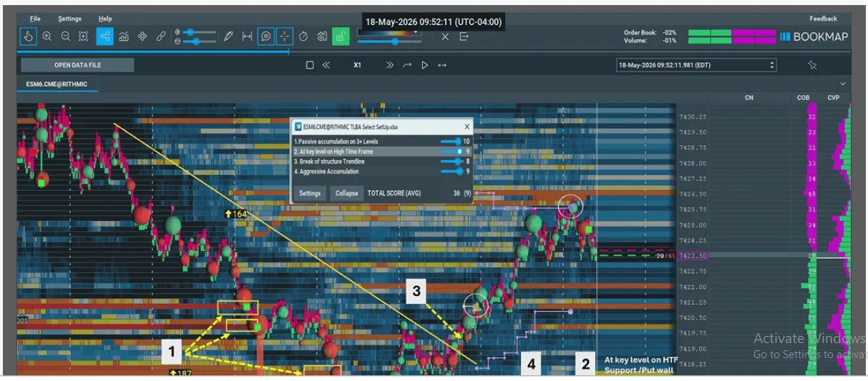Adjust the At key level slider
868x381 pixels.
451,152
